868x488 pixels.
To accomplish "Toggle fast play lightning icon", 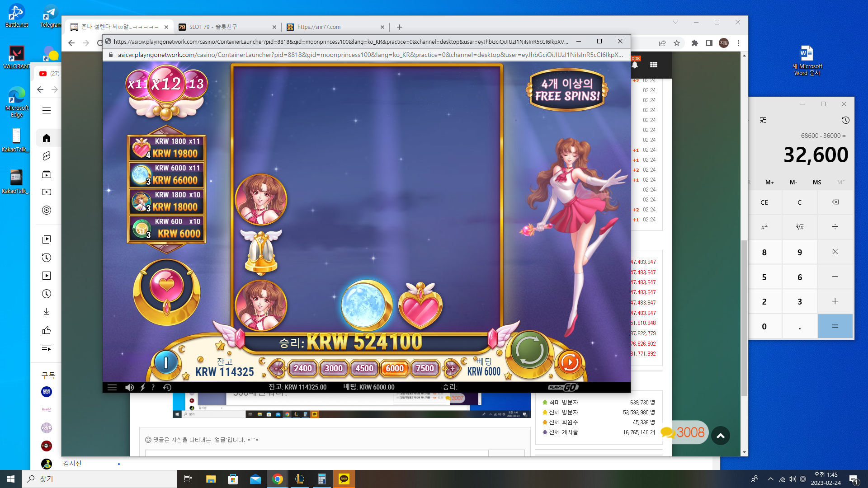I will [x=142, y=387].
